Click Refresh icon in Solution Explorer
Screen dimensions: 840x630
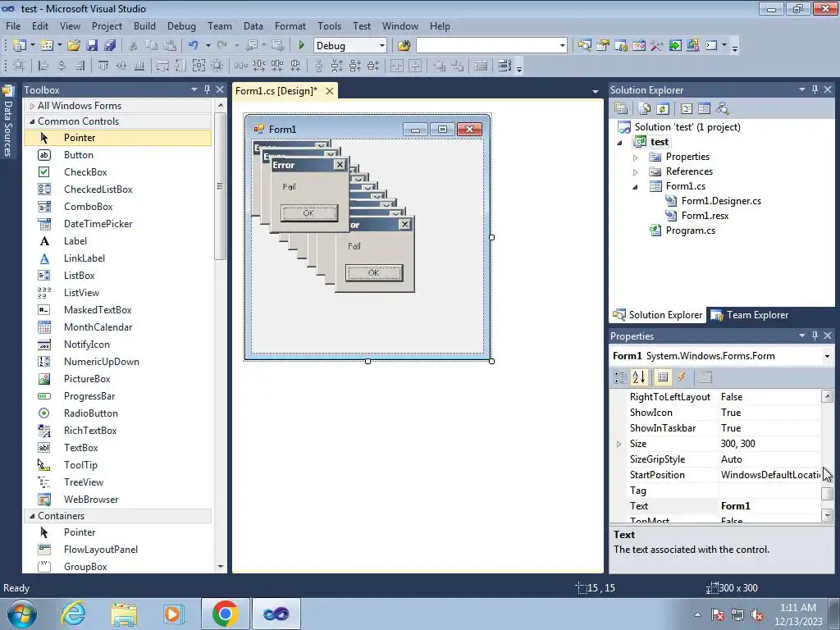(x=663, y=109)
